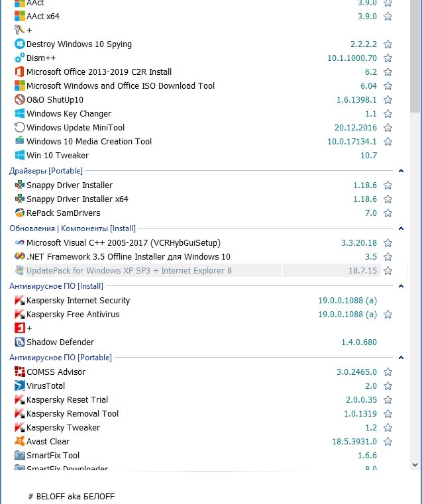This screenshot has height=504, width=422.
Task: Click version 19.0.0.1088 (a) of Kaspersky Internet Security
Action: (x=347, y=300)
